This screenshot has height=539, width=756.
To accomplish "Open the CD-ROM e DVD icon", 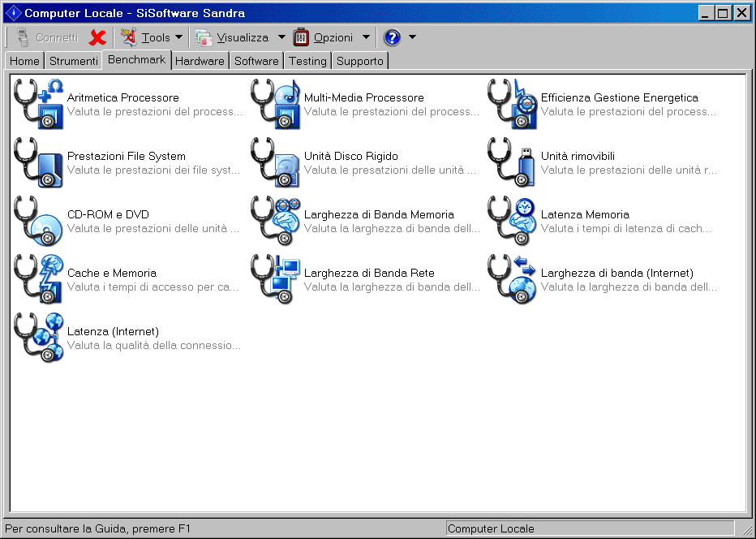I will tap(39, 221).
